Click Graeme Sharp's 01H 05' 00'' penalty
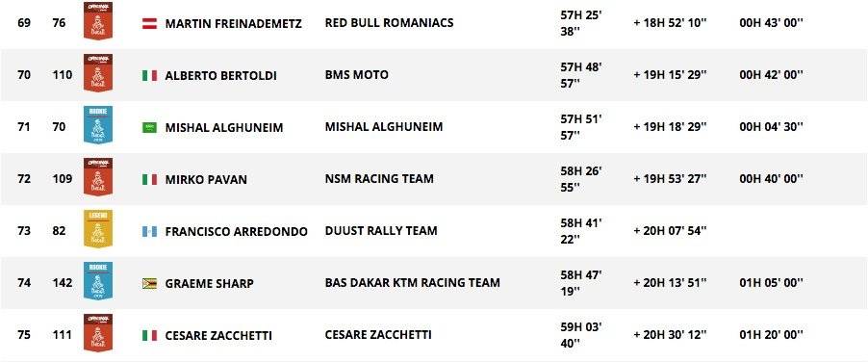The height and width of the screenshot is (362, 868). point(771,283)
